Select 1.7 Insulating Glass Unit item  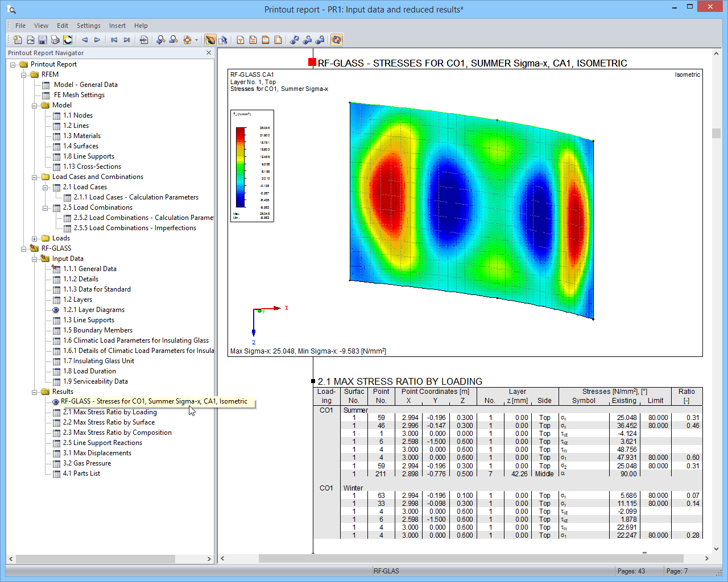(99, 361)
